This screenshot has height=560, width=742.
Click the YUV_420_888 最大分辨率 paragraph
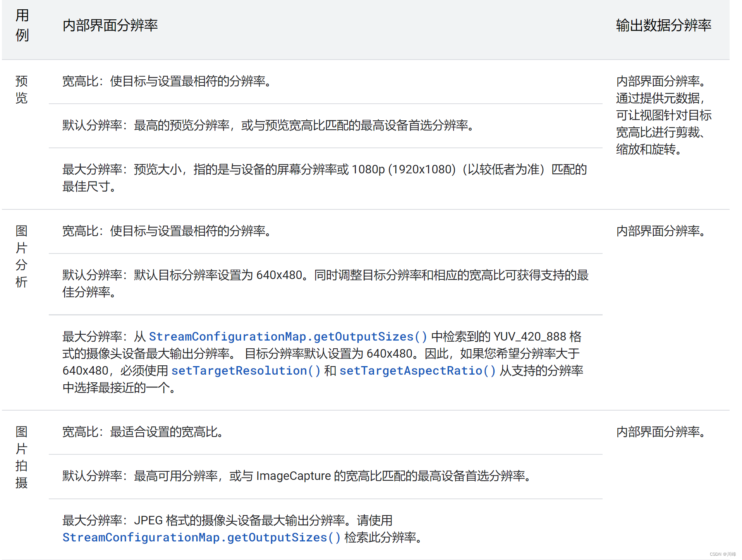(323, 362)
